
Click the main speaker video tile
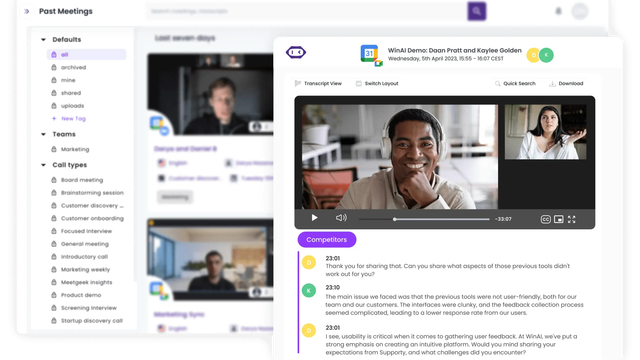click(400, 157)
